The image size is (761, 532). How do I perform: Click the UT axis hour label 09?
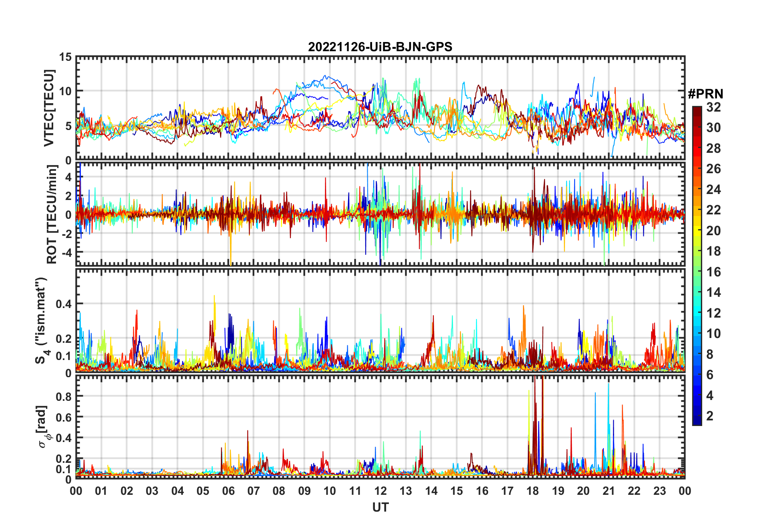click(304, 491)
